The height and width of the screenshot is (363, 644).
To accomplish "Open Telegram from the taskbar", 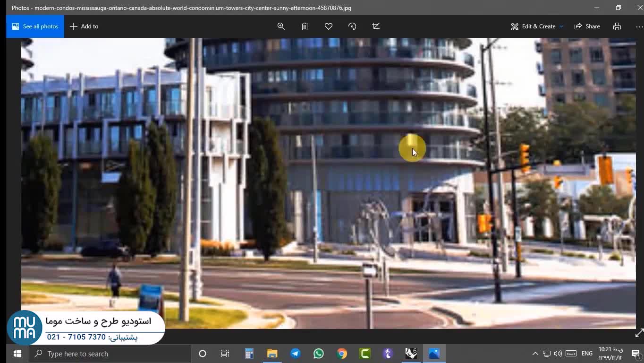I will (296, 354).
